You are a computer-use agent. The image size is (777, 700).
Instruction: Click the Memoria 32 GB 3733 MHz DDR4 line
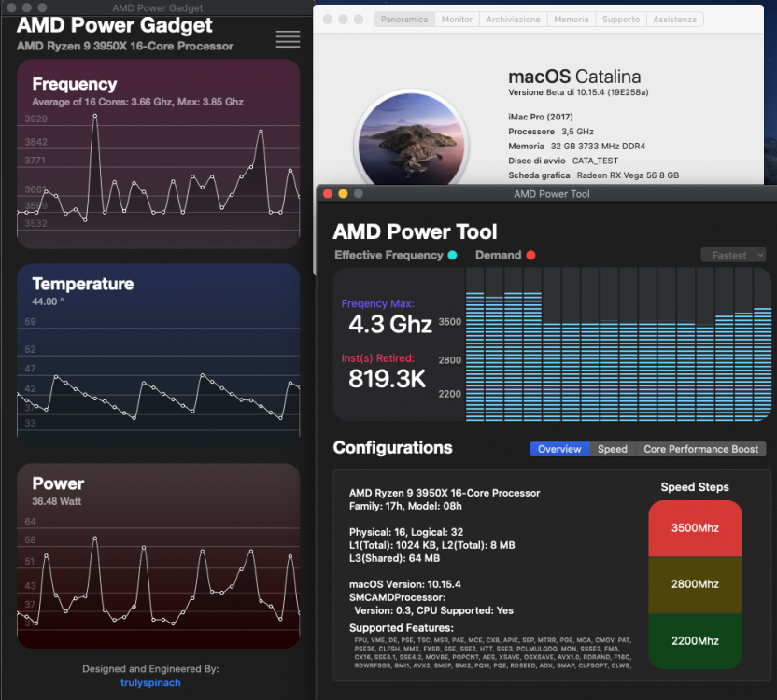pos(577,147)
